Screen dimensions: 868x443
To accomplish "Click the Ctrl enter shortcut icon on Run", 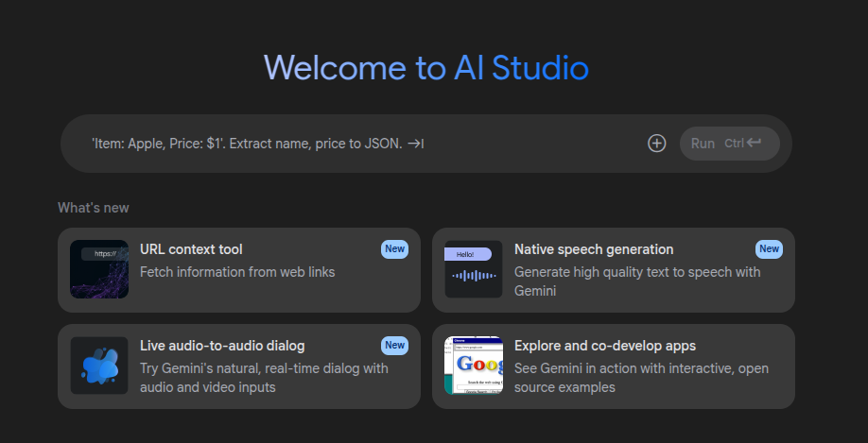I will click(743, 144).
